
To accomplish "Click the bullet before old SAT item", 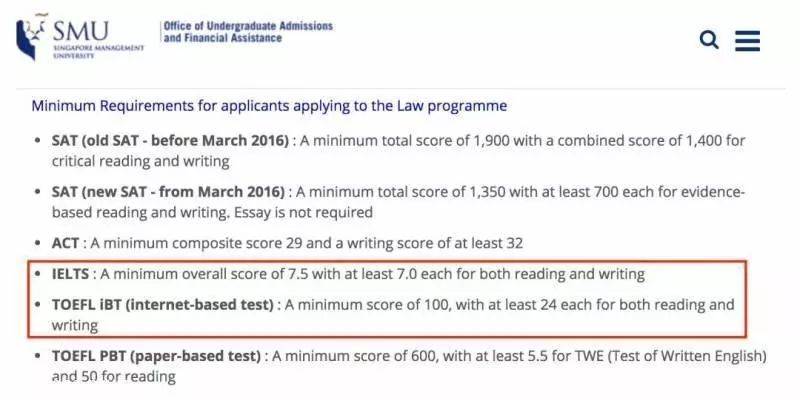I will click(x=37, y=140).
